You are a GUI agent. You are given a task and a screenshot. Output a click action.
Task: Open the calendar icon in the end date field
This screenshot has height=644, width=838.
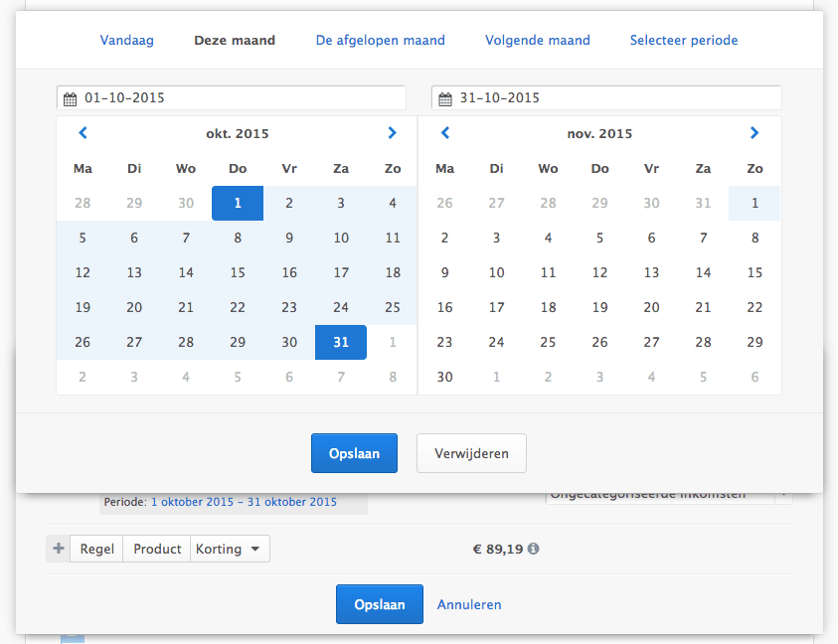[443, 97]
